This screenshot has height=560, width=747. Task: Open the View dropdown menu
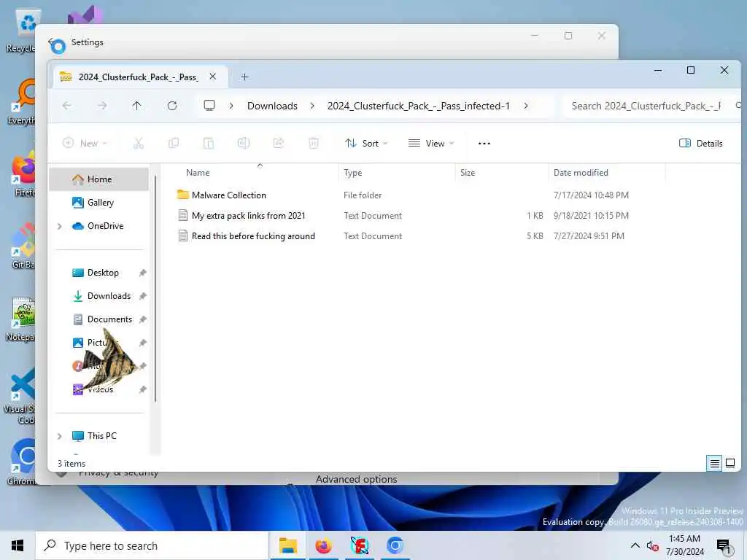coord(431,144)
